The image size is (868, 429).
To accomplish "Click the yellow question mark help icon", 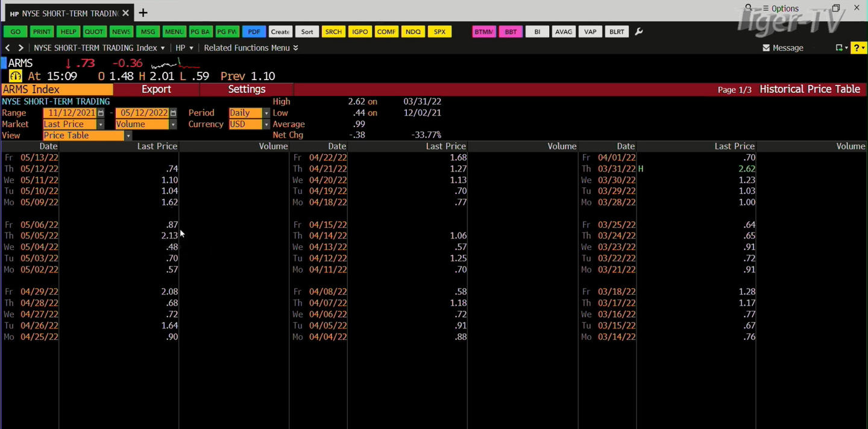I will click(858, 48).
